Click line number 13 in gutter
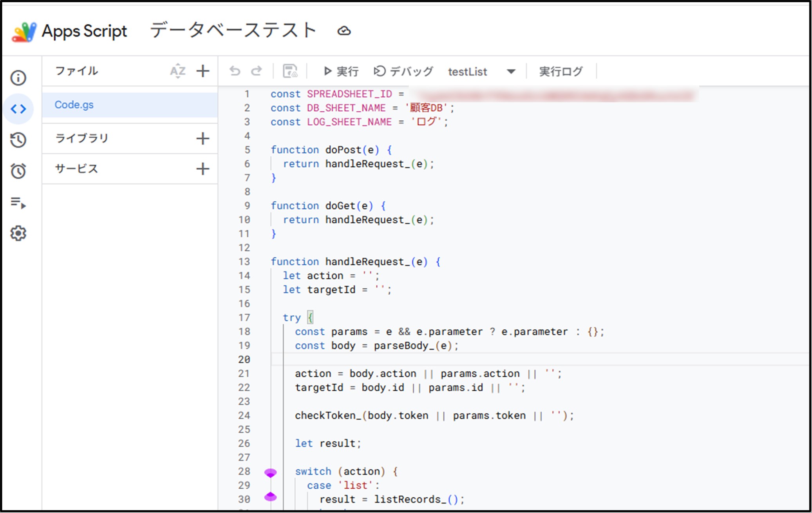This screenshot has height=513, width=812. click(244, 262)
